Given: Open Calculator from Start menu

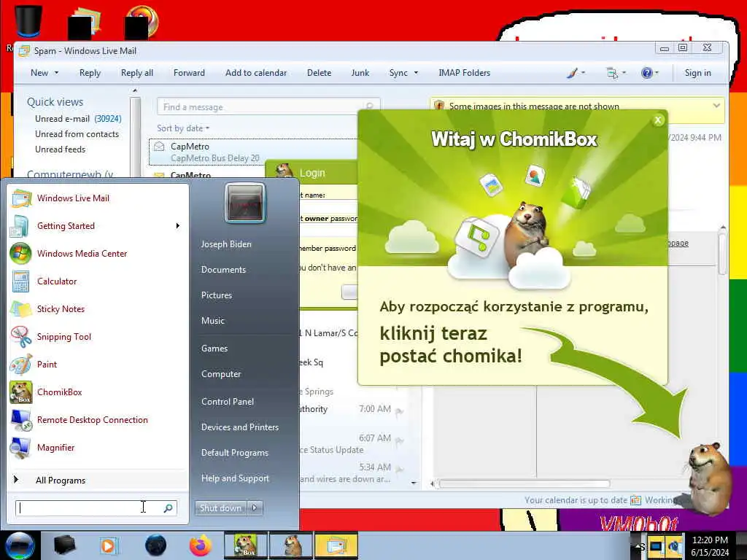Looking at the screenshot, I should pyautogui.click(x=57, y=281).
